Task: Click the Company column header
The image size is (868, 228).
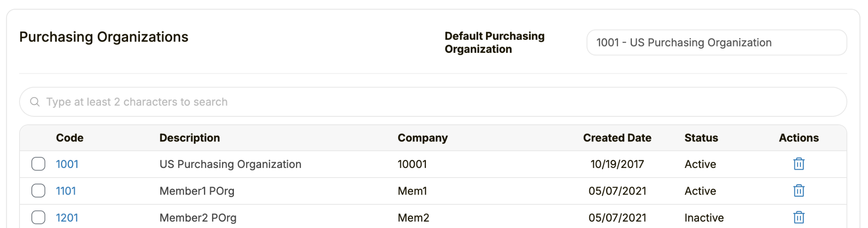Action: tap(423, 138)
